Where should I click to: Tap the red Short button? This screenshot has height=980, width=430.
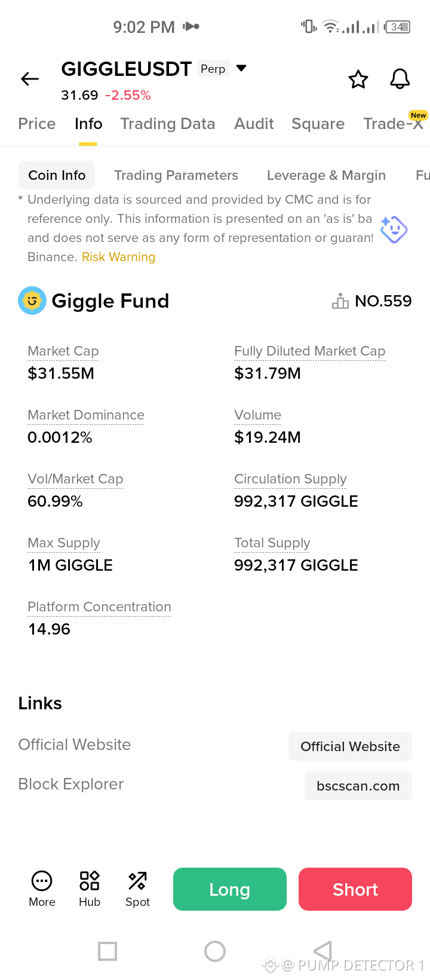click(x=355, y=889)
